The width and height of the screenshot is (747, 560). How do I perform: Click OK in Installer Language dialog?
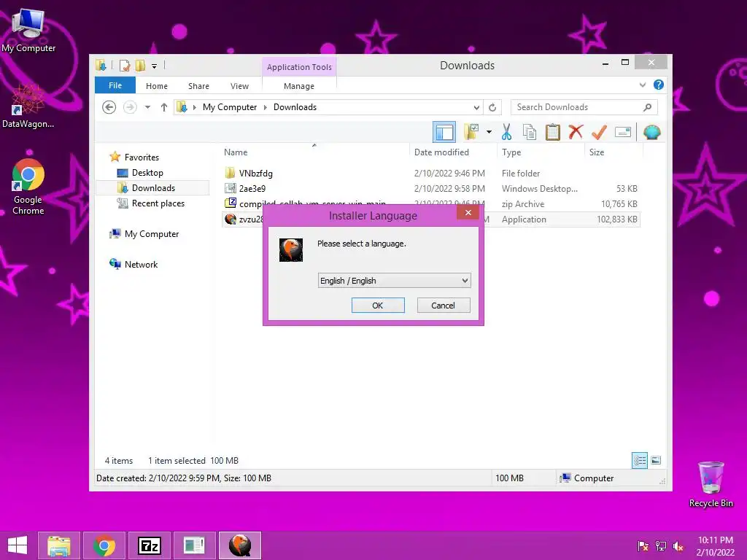(x=378, y=306)
